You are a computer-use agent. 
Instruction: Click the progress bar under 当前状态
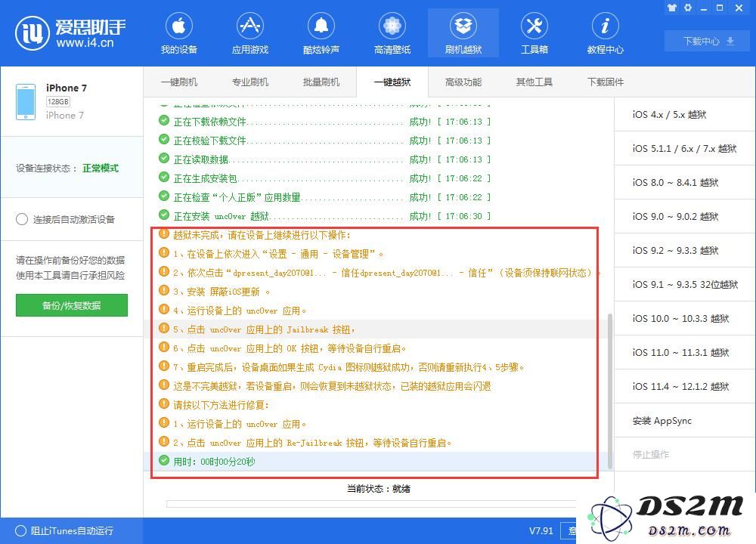pyautogui.click(x=371, y=504)
